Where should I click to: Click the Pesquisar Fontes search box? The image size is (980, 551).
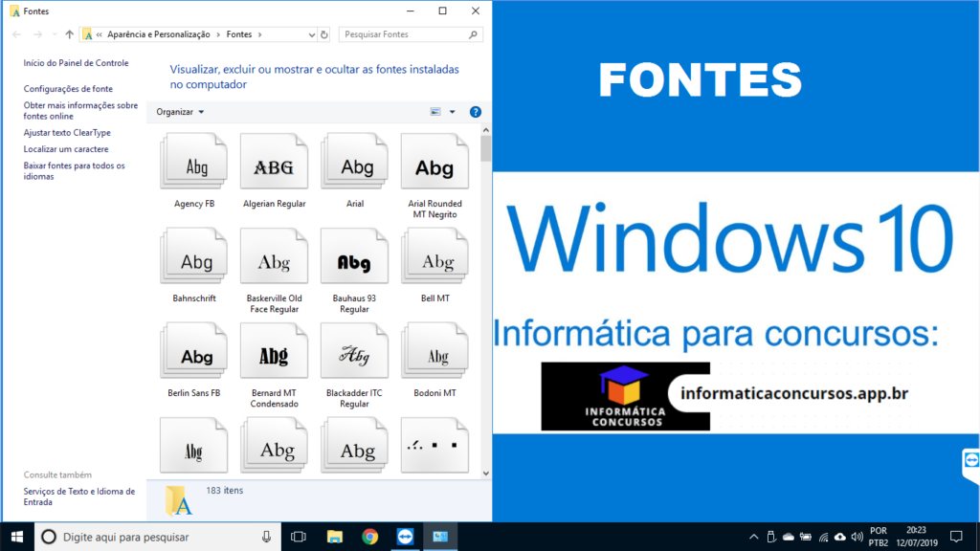coord(404,34)
